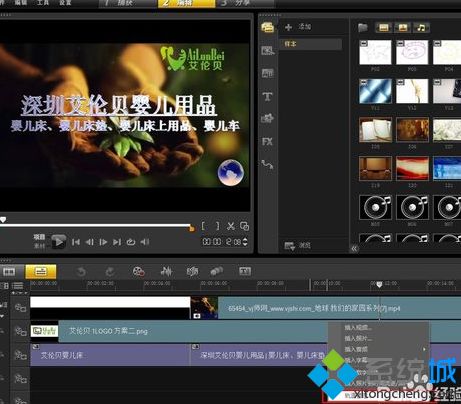Open the Title (T) library icon
Image resolution: width=461 pixels, height=404 pixels.
[x=267, y=97]
